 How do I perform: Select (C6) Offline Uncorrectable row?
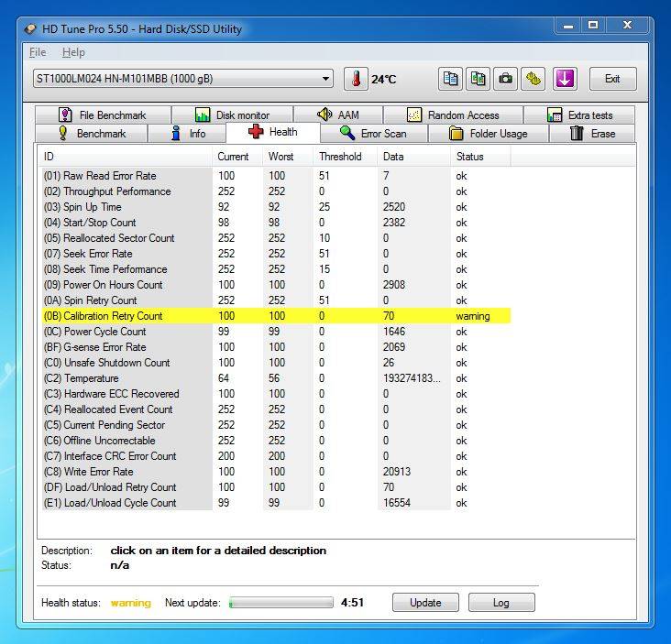tap(276, 441)
